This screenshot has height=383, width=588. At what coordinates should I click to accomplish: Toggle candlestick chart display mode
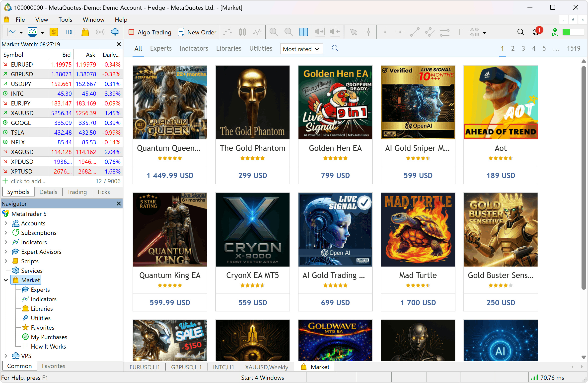tap(242, 32)
